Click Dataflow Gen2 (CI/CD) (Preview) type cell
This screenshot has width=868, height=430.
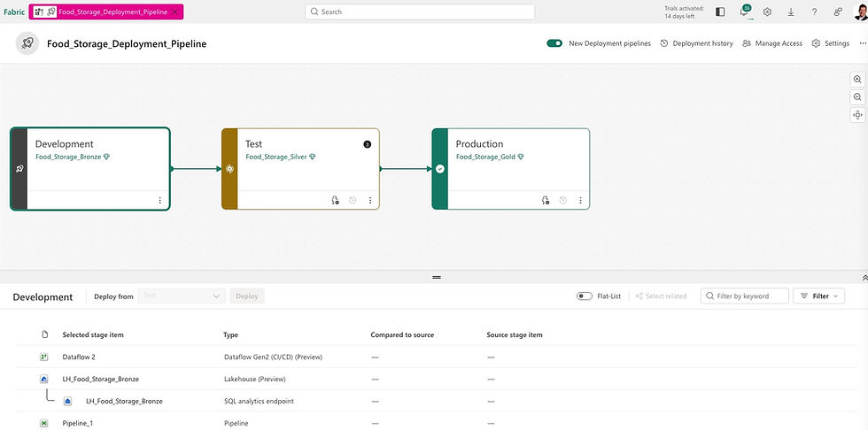(x=273, y=357)
